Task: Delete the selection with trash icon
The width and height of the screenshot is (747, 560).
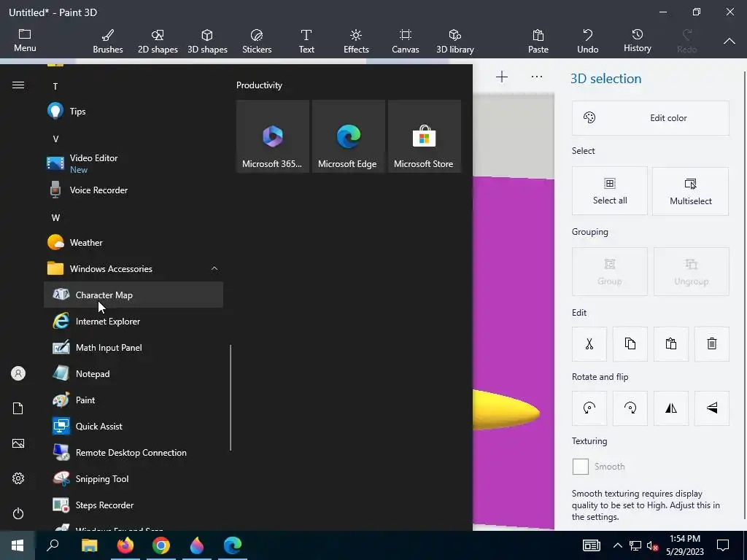Action: point(712,344)
